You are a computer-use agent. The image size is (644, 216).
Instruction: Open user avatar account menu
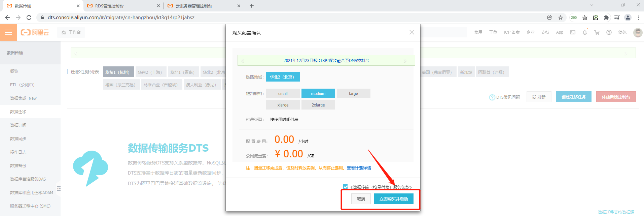coord(638,32)
